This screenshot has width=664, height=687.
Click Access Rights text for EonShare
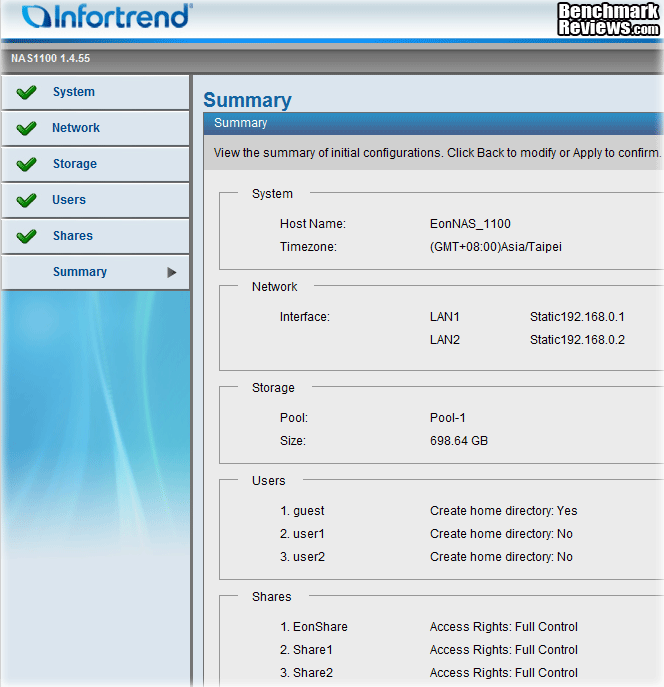click(x=504, y=627)
